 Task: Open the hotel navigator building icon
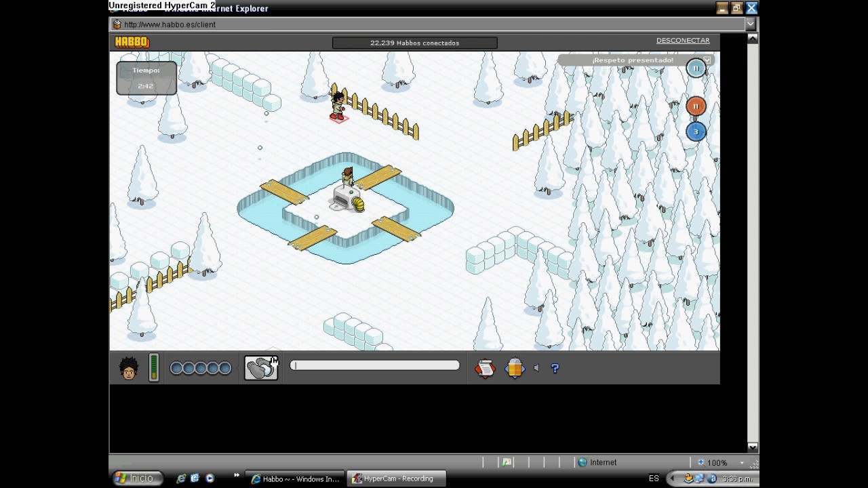click(x=515, y=368)
